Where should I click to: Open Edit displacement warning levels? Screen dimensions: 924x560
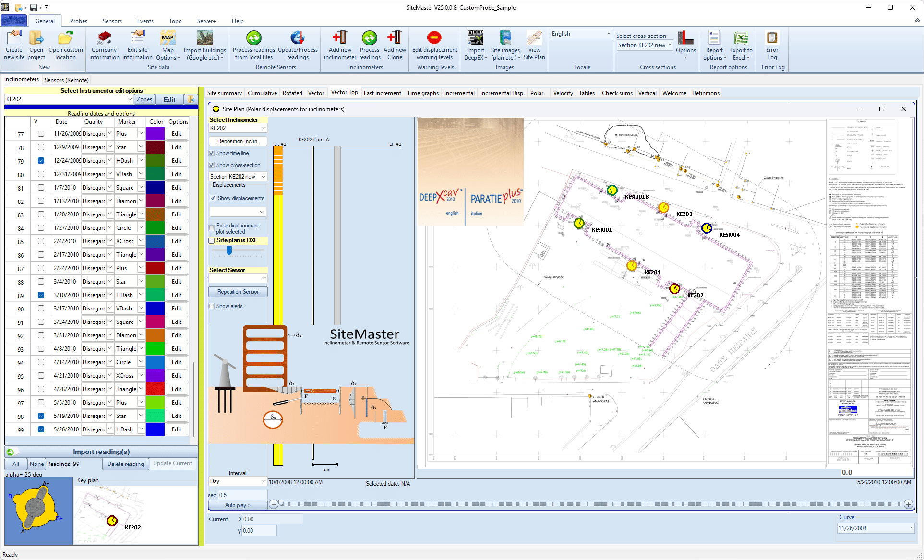[434, 38]
